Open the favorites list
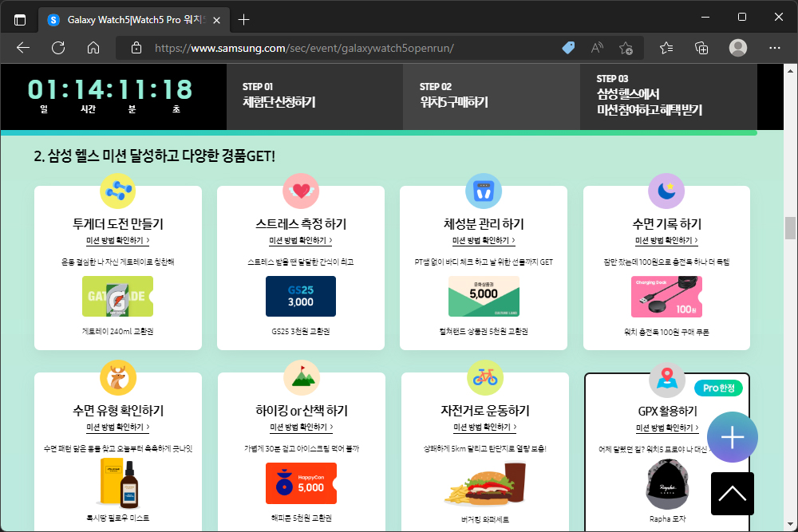This screenshot has height=532, width=798. [x=666, y=48]
